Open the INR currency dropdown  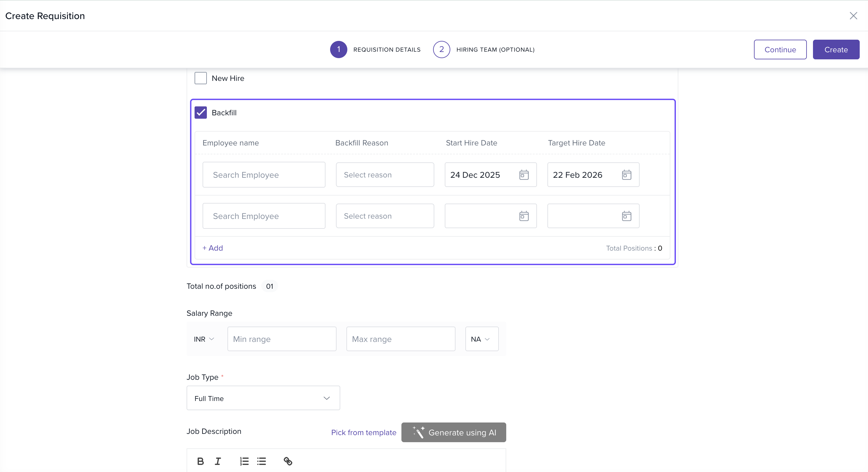click(204, 339)
